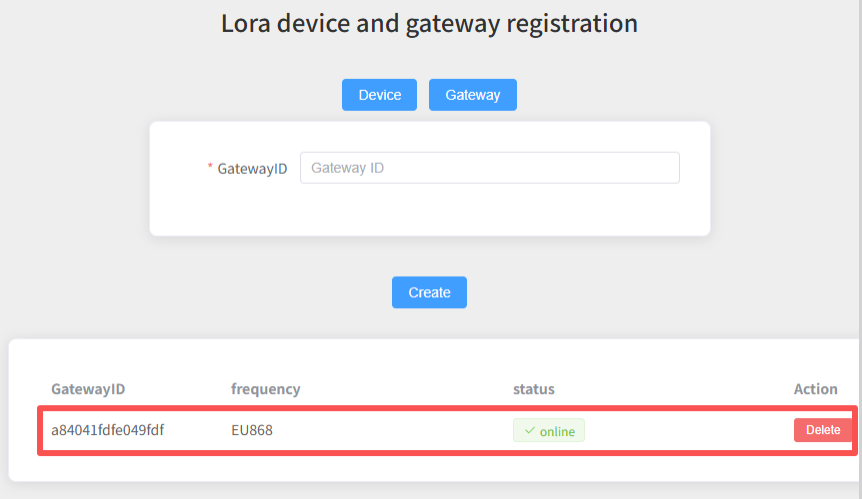Click blank area below the Gateway ID field
862x499 pixels.
pyautogui.click(x=429, y=210)
